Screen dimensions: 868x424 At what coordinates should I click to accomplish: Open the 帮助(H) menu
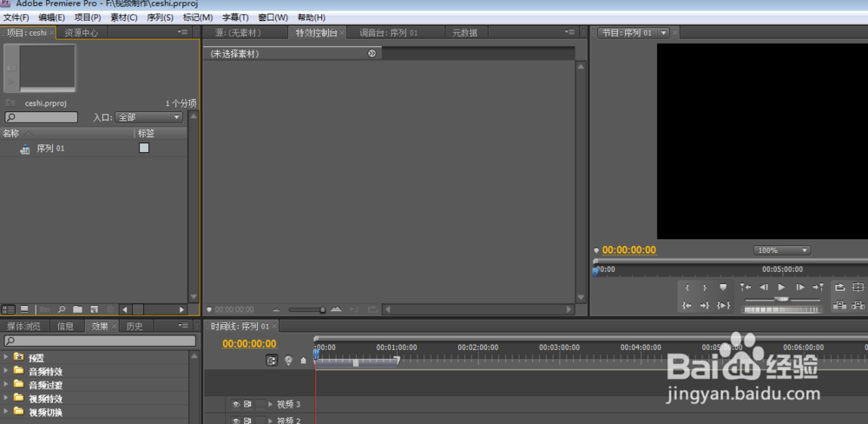(311, 17)
